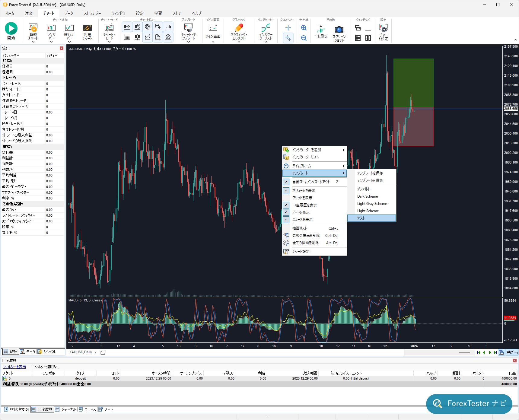Click the green take-profit zone on chart
Screen dimensions: 519x420
413,82
